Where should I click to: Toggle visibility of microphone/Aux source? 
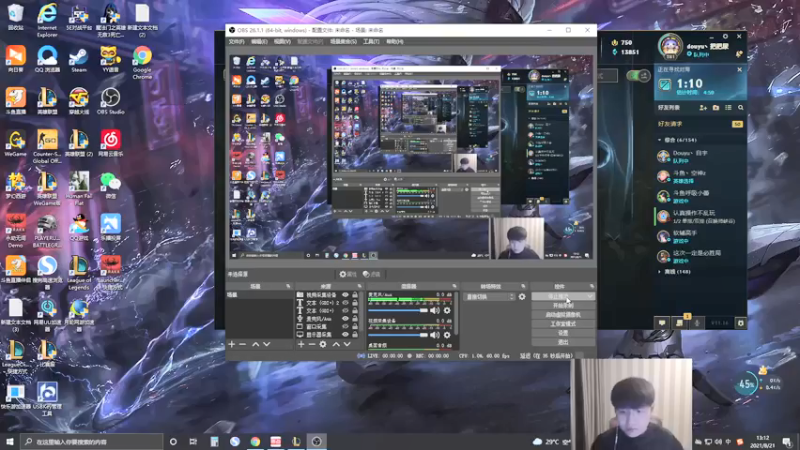click(x=345, y=318)
